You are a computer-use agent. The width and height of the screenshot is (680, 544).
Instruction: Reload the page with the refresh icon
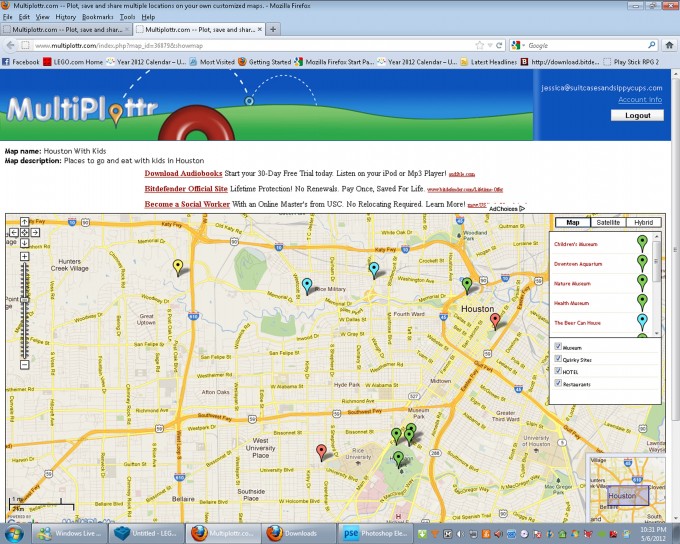pyautogui.click(x=499, y=45)
